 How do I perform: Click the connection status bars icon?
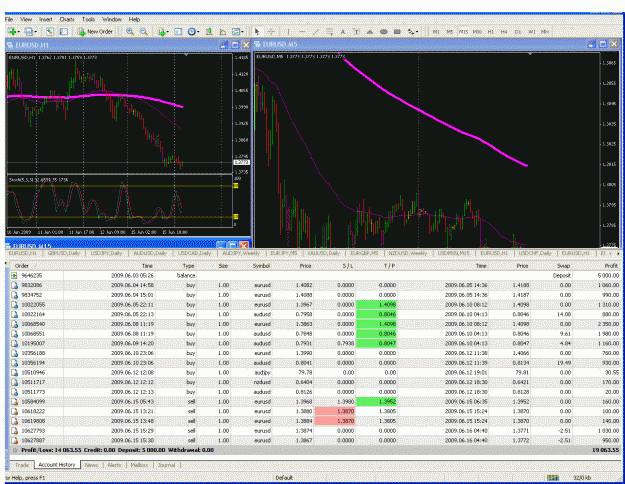coord(553,477)
